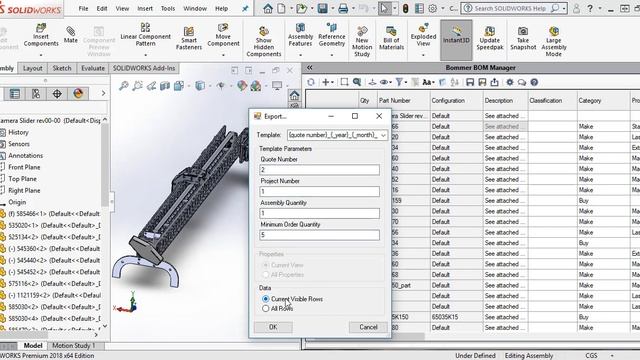Viewport: 640px width, 360px height.
Task: Open the Insert menu
Action: pos(145,8)
